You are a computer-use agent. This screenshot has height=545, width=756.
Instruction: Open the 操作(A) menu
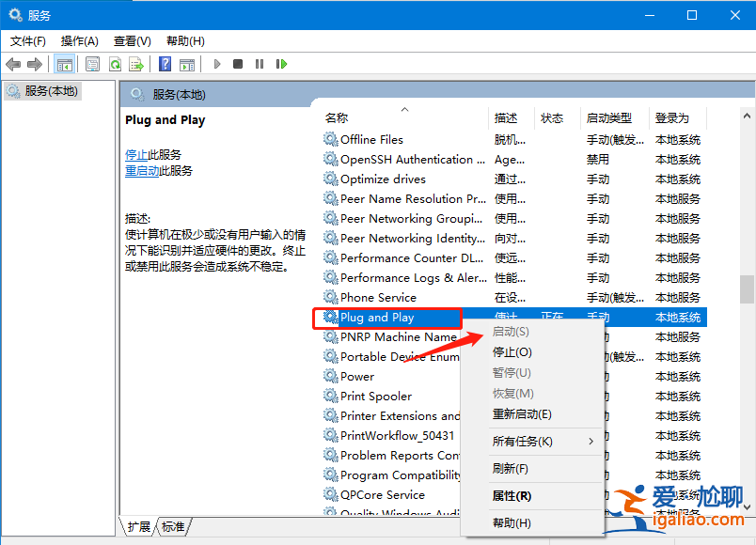(x=80, y=40)
